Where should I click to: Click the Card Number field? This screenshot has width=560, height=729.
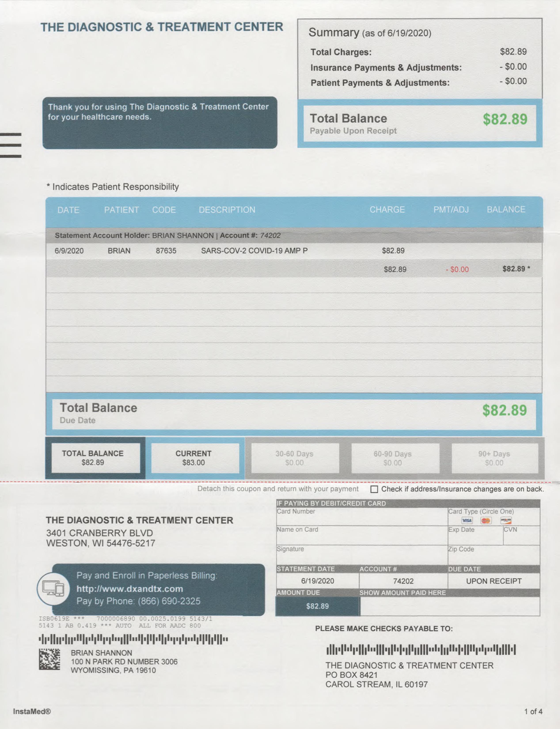coord(362,519)
